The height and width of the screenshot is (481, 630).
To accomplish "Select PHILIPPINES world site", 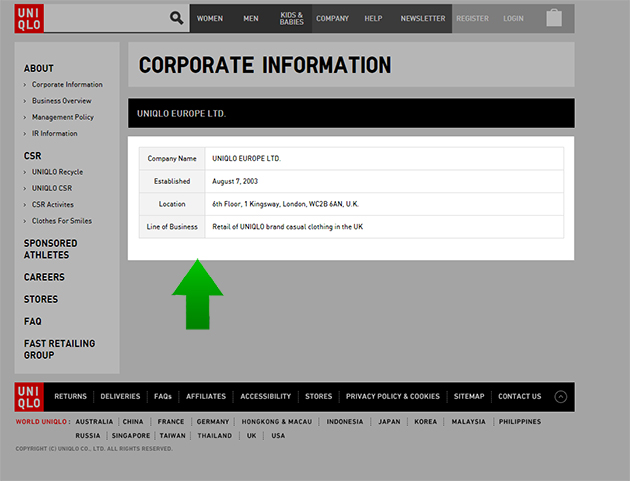I will (520, 422).
